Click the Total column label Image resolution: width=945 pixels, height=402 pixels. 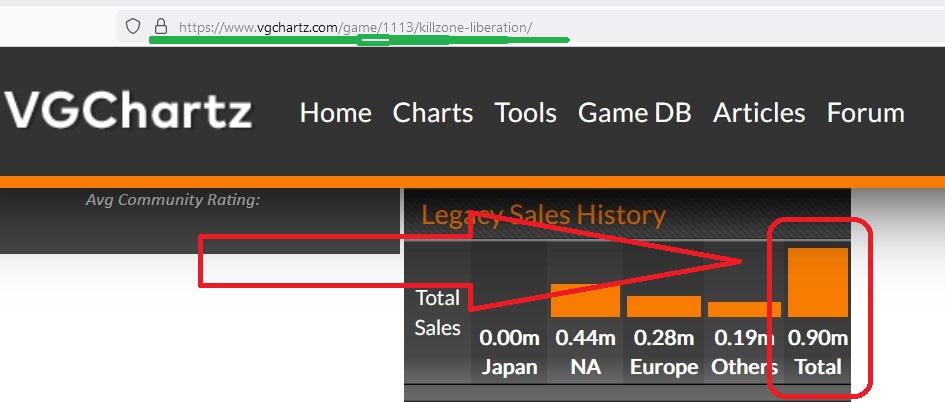point(818,367)
